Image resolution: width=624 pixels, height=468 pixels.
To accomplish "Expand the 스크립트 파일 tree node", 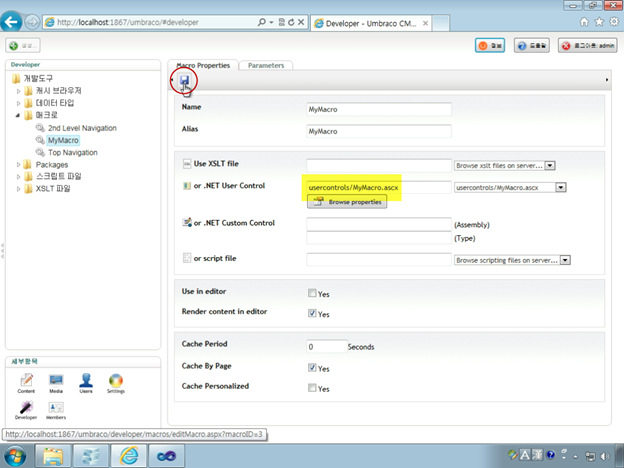I will pos(18,177).
